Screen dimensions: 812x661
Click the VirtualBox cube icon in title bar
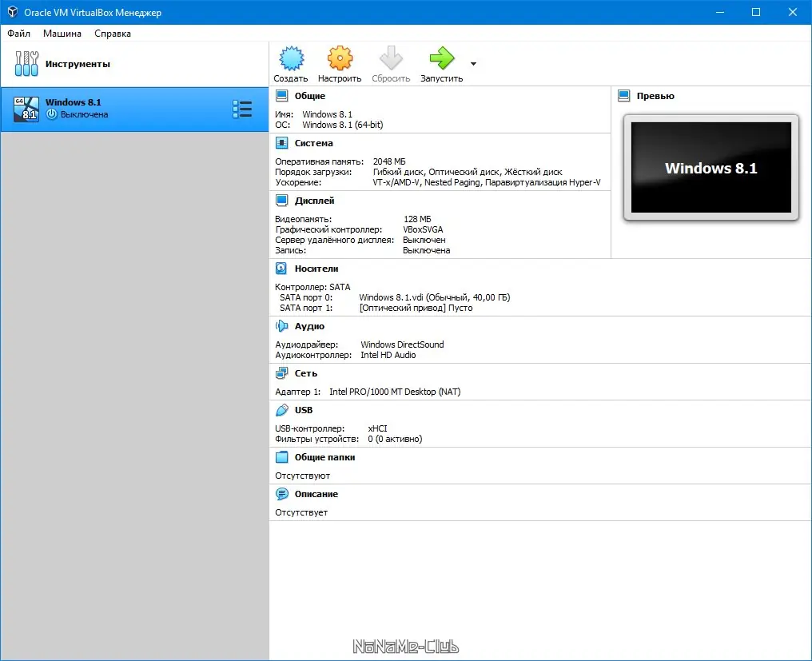pos(13,12)
